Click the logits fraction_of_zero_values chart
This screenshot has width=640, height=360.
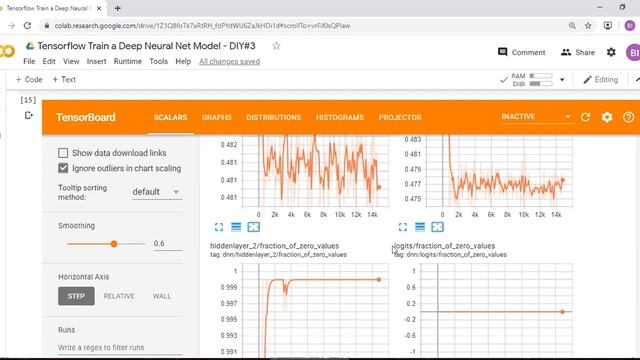[x=497, y=311]
